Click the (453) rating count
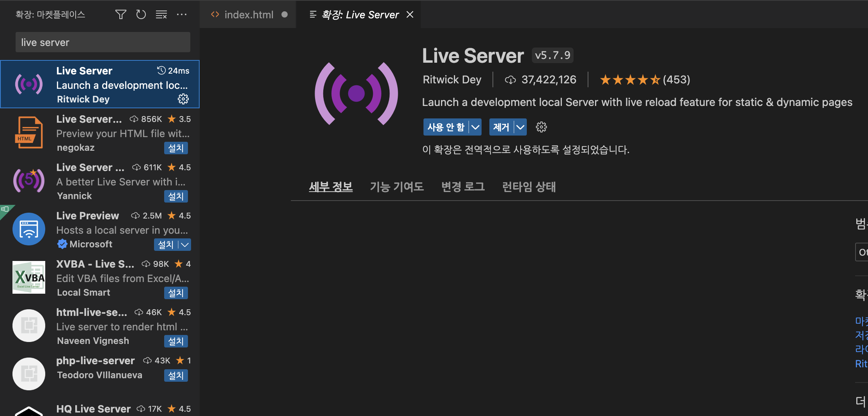This screenshot has height=416, width=868. click(677, 80)
